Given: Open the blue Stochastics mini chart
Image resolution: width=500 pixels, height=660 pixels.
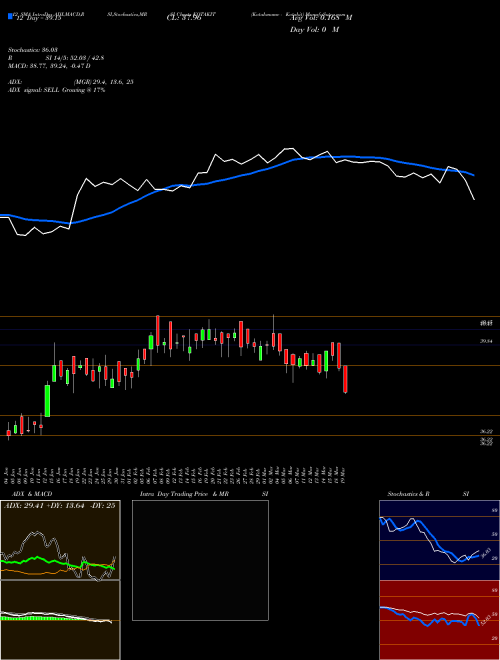Looking at the screenshot, I should pyautogui.click(x=439, y=540).
